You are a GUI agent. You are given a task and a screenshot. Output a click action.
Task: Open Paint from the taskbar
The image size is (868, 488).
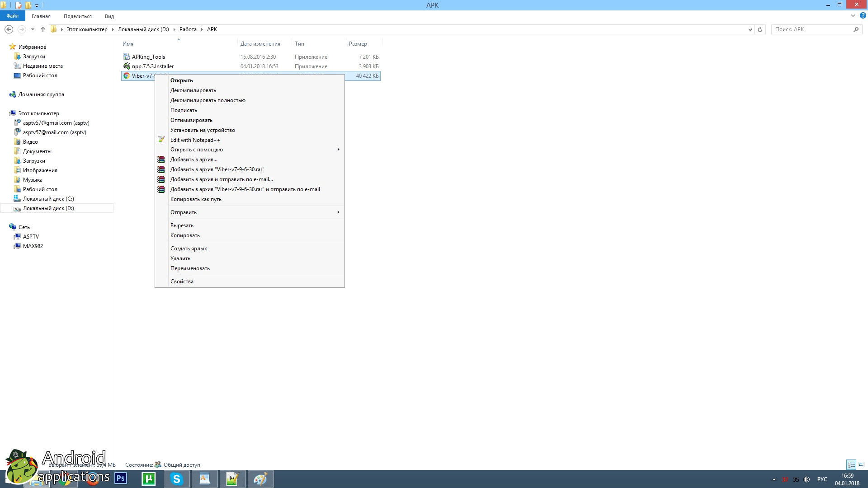click(260, 479)
